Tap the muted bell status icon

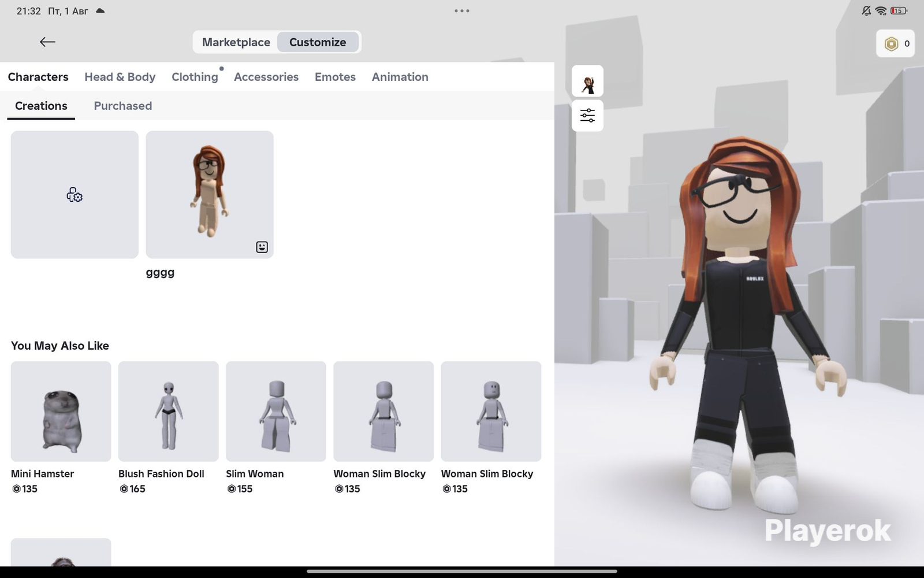tap(866, 11)
